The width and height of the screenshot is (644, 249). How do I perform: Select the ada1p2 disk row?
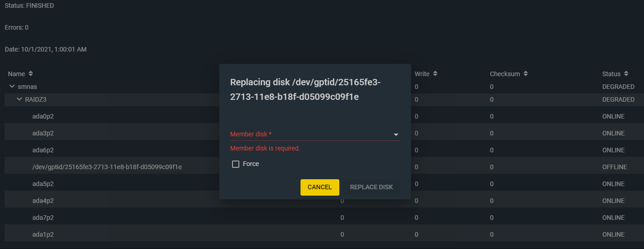tap(43, 234)
